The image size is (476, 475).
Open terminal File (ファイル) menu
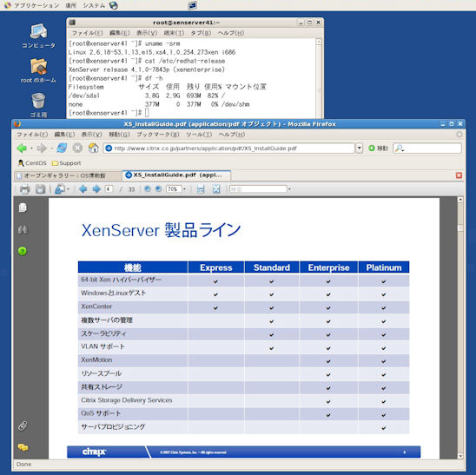point(87,32)
